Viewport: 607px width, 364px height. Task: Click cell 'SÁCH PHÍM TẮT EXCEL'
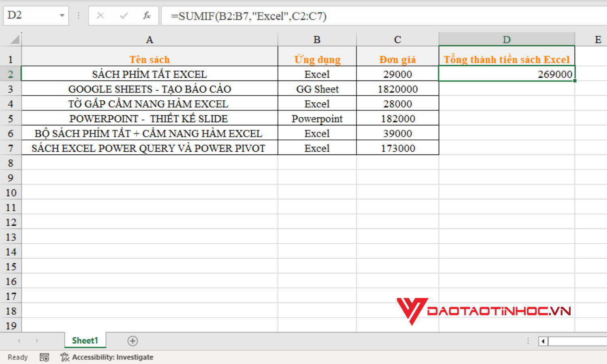point(150,74)
